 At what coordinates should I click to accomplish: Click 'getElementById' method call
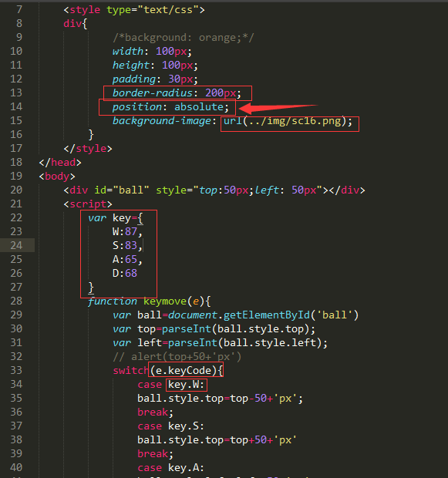click(x=267, y=315)
